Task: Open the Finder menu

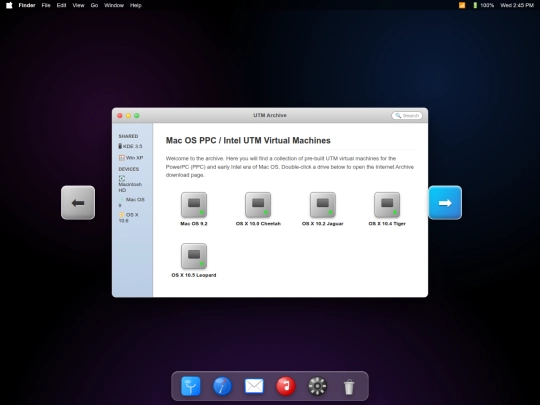Action: click(27, 5)
